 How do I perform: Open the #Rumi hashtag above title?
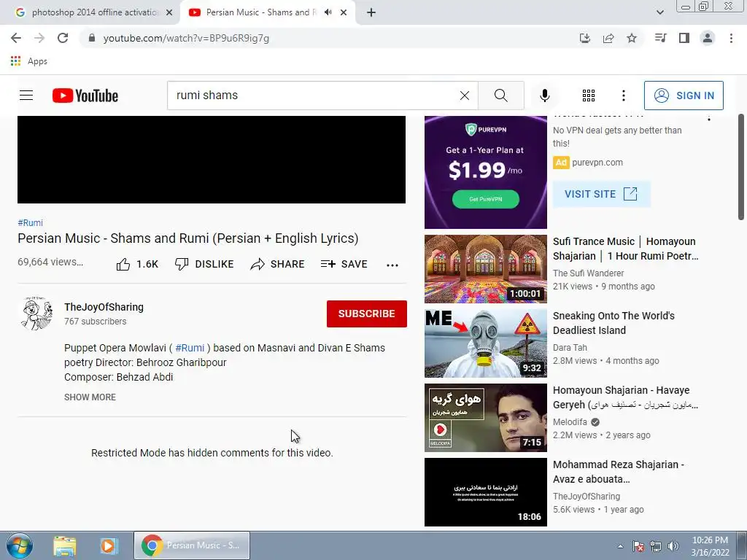pos(30,223)
